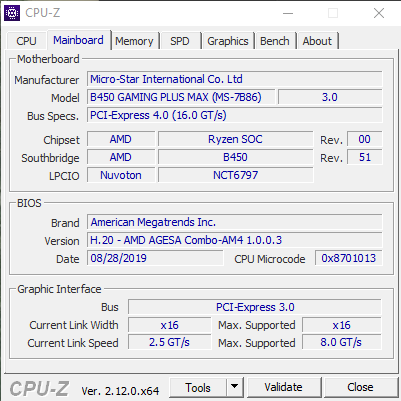Close the window with the X icon
This screenshot has width=401, height=401.
[379, 13]
